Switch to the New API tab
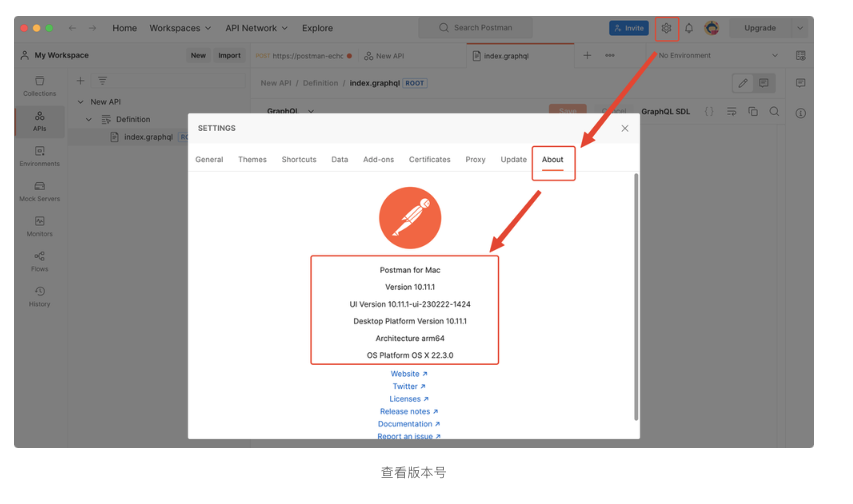Viewport: 853px width, 504px height. tap(385, 56)
